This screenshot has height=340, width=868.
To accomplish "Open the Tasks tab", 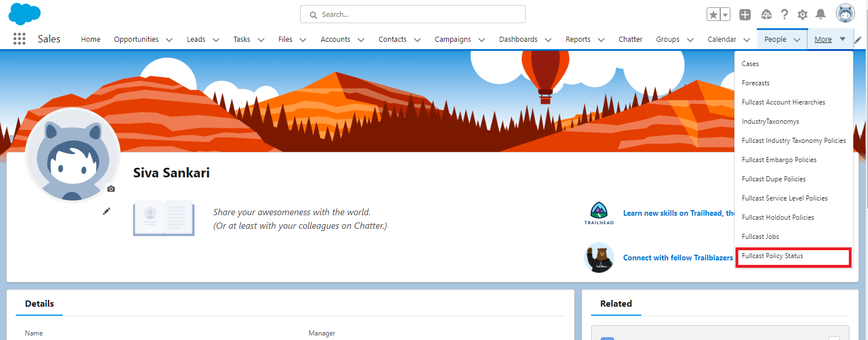I will pos(242,40).
